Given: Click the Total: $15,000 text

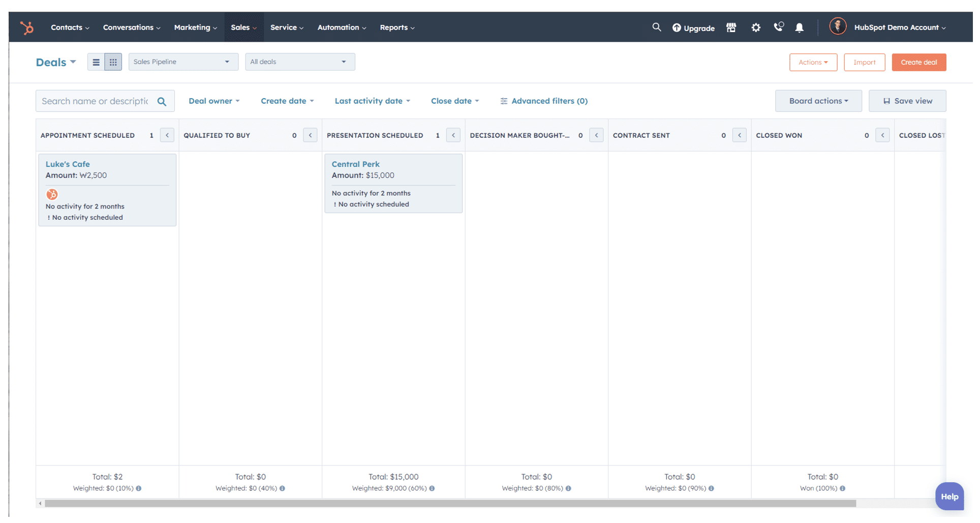Looking at the screenshot, I should (x=393, y=477).
